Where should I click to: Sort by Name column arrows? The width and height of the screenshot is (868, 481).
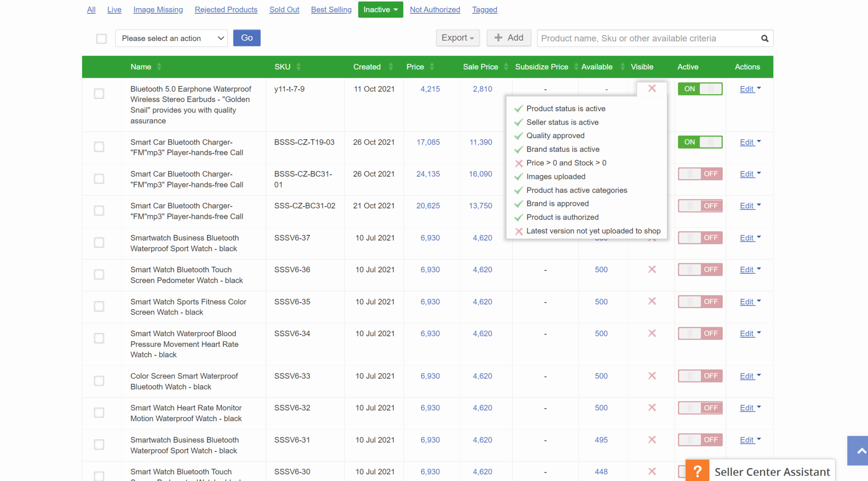click(x=159, y=67)
